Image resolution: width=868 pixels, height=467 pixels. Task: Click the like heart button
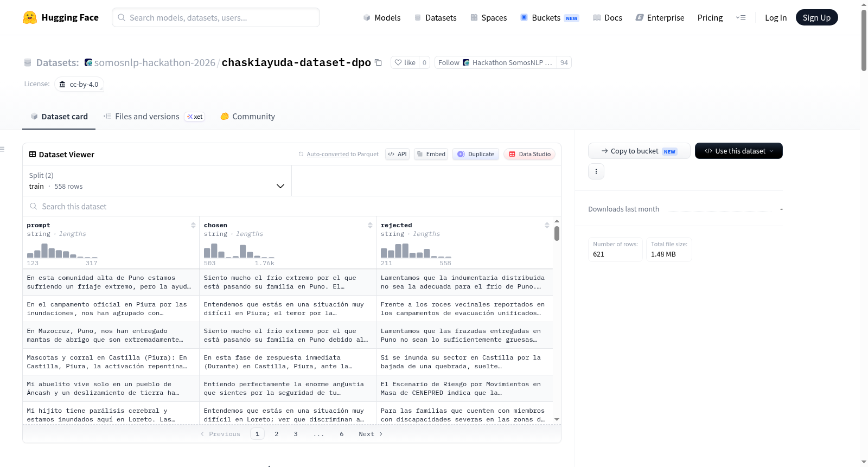pos(405,63)
